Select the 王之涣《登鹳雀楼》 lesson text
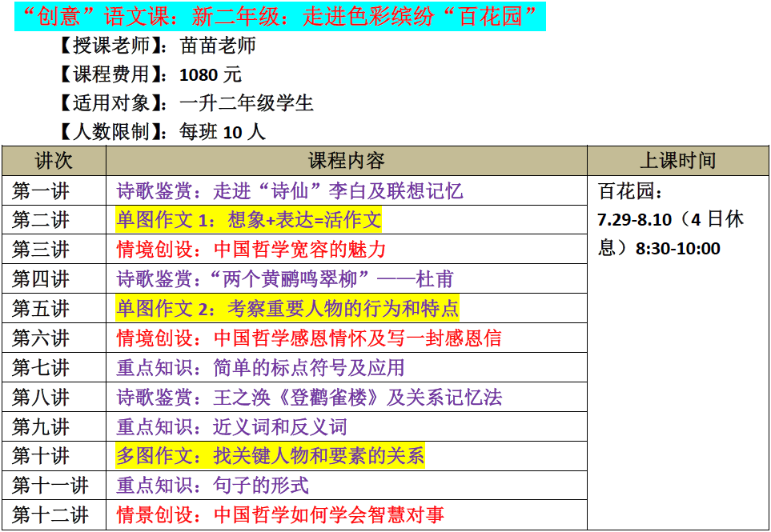 (309, 398)
